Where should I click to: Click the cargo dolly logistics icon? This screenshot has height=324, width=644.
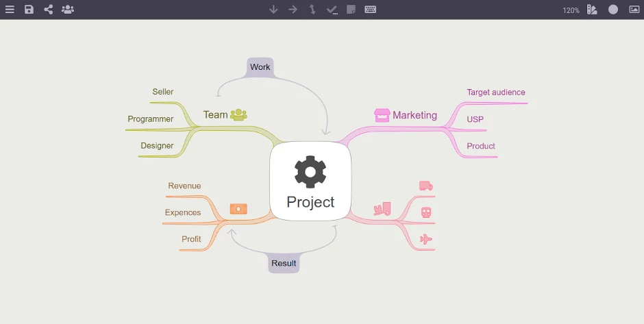tap(382, 209)
